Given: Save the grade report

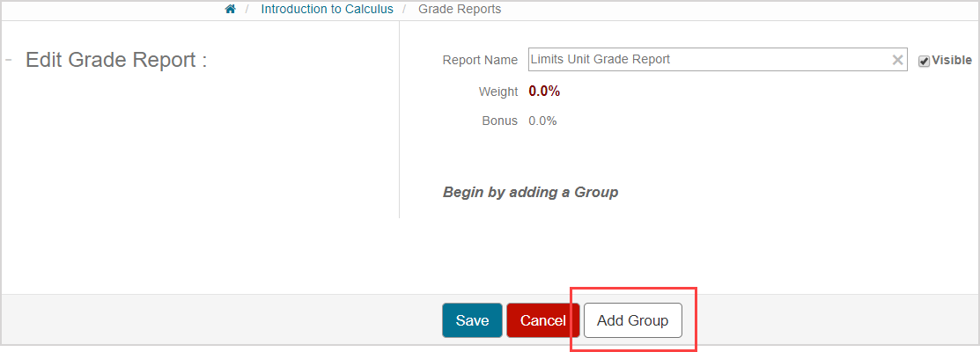Looking at the screenshot, I should (x=472, y=320).
